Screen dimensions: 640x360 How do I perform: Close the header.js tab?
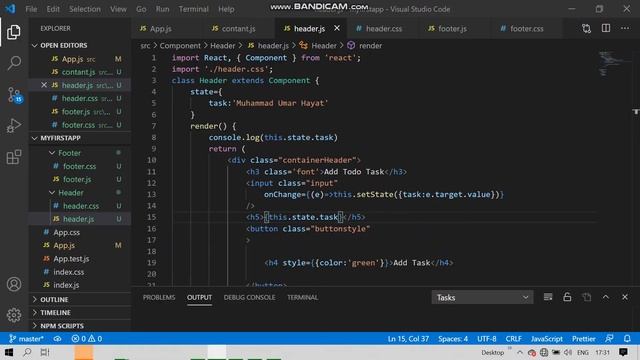337,28
